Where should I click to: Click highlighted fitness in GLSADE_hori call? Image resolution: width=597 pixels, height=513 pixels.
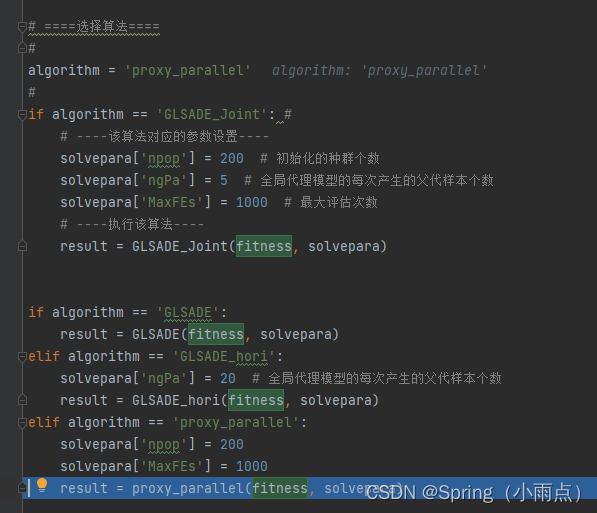coord(256,400)
